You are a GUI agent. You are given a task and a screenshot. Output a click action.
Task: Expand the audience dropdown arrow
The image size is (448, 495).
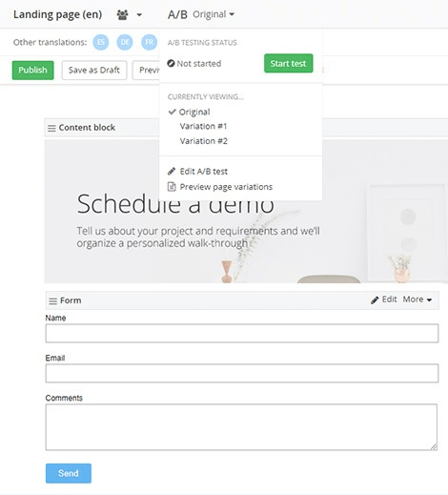pyautogui.click(x=139, y=14)
